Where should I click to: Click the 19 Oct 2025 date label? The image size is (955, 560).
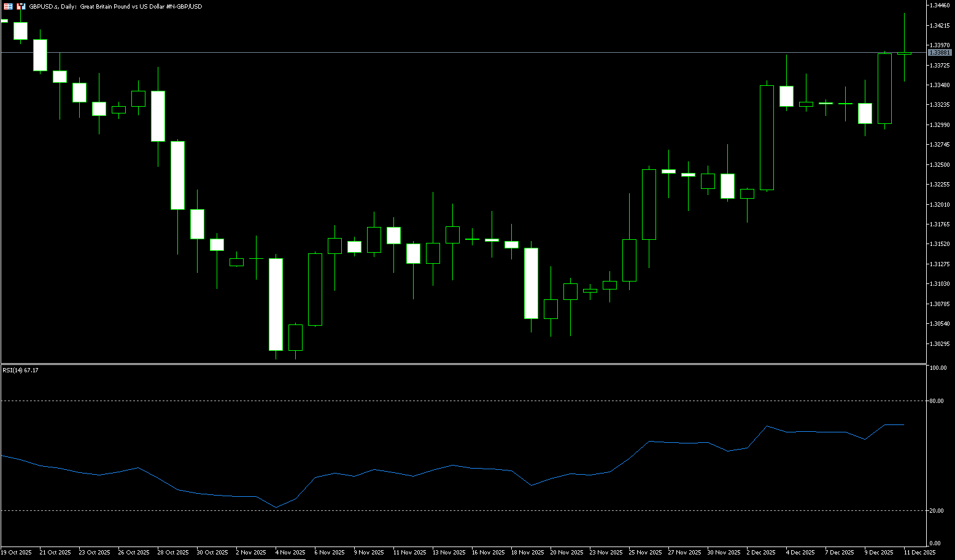point(17,553)
